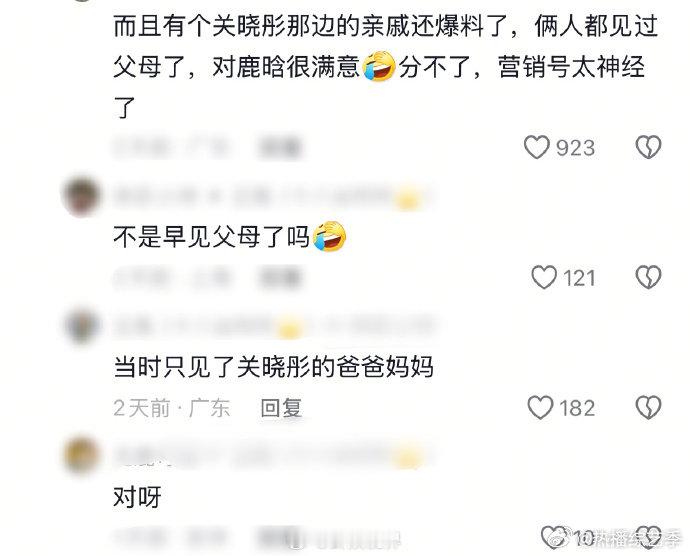Tap blurred reply button under 923-like comment
This screenshot has height=556, width=690.
(280, 147)
